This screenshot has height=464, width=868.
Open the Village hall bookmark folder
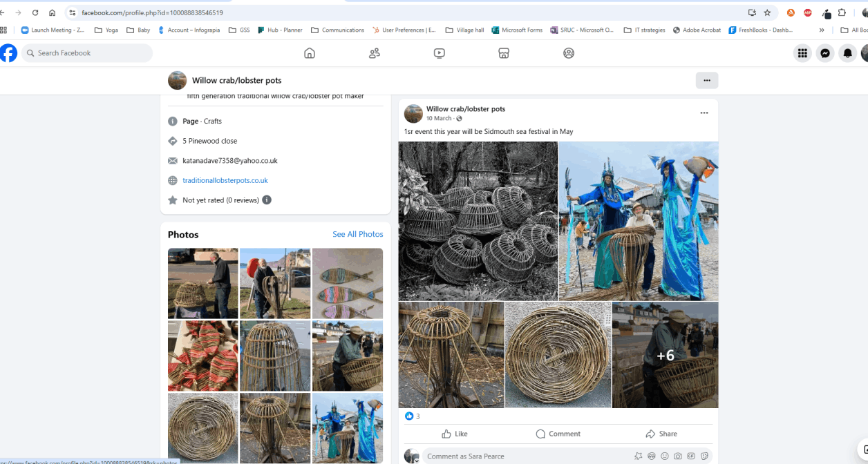(464, 30)
